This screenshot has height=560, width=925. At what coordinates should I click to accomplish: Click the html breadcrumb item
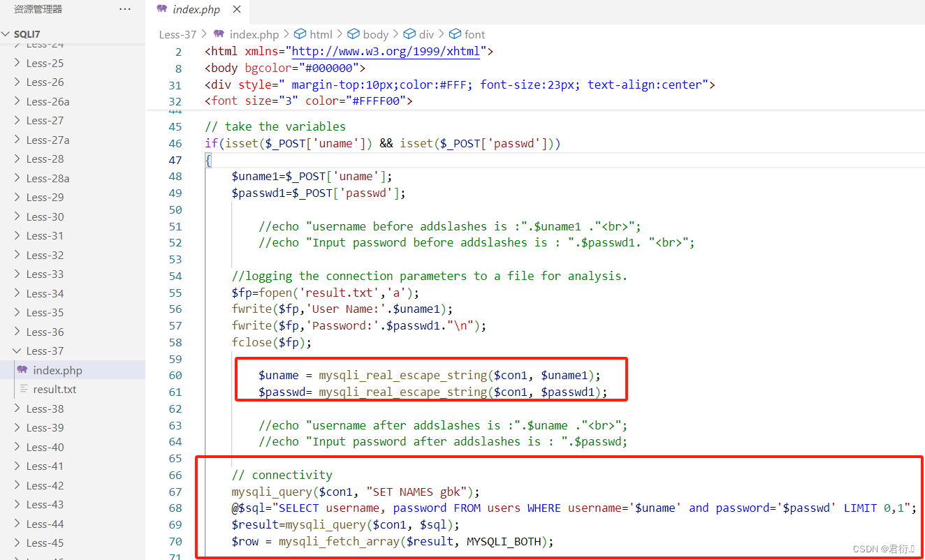tap(321, 34)
